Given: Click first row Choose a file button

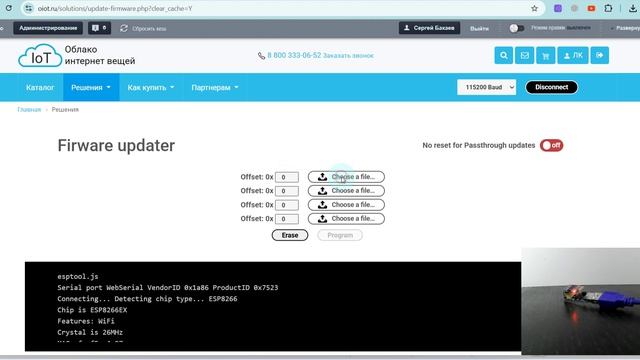Looking at the screenshot, I should 346,177.
